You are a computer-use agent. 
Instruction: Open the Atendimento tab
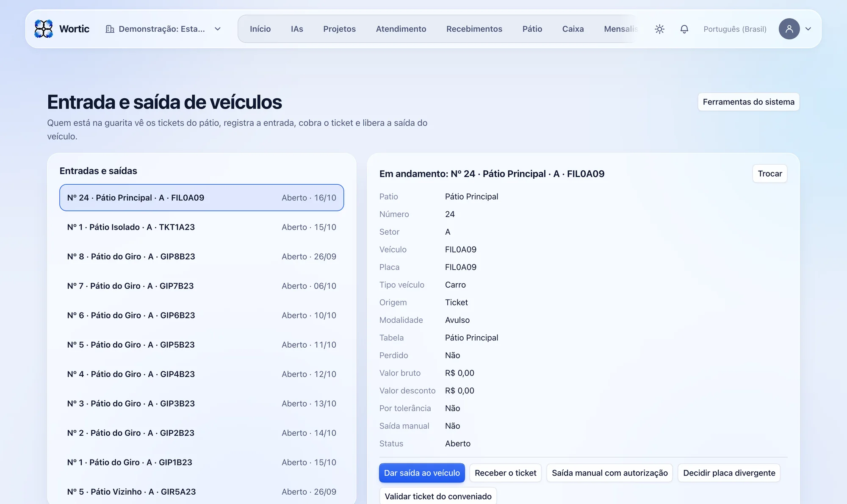[x=401, y=29]
